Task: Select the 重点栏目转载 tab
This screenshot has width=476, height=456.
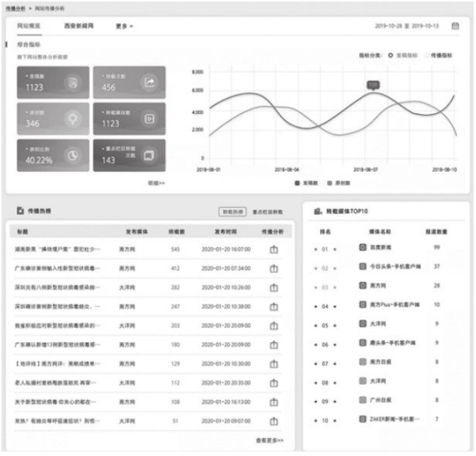Action: coord(268,212)
